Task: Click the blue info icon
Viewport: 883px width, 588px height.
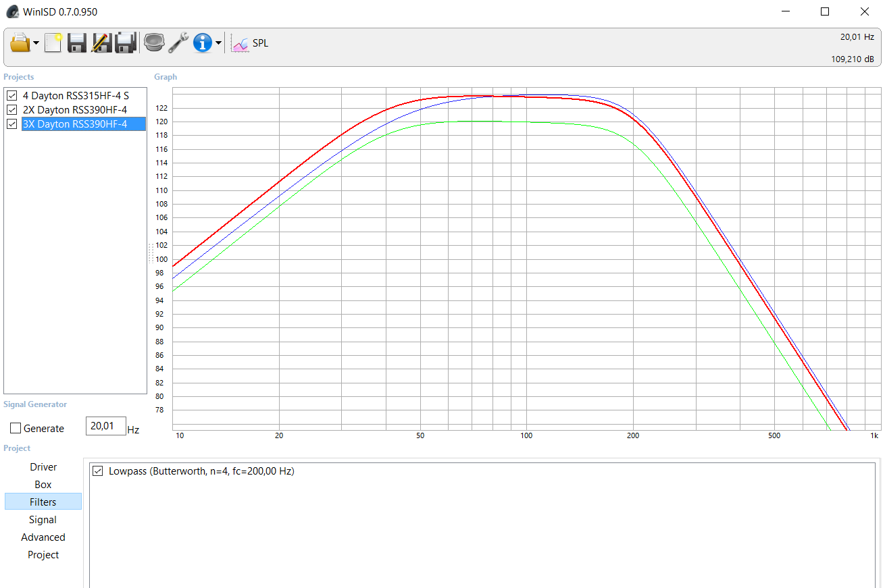Action: click(202, 43)
